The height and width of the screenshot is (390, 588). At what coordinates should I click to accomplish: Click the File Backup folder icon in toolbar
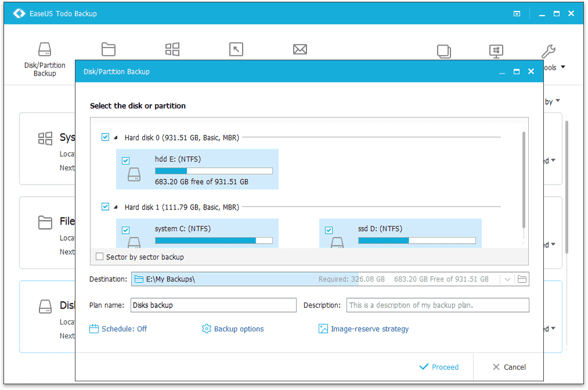(109, 49)
